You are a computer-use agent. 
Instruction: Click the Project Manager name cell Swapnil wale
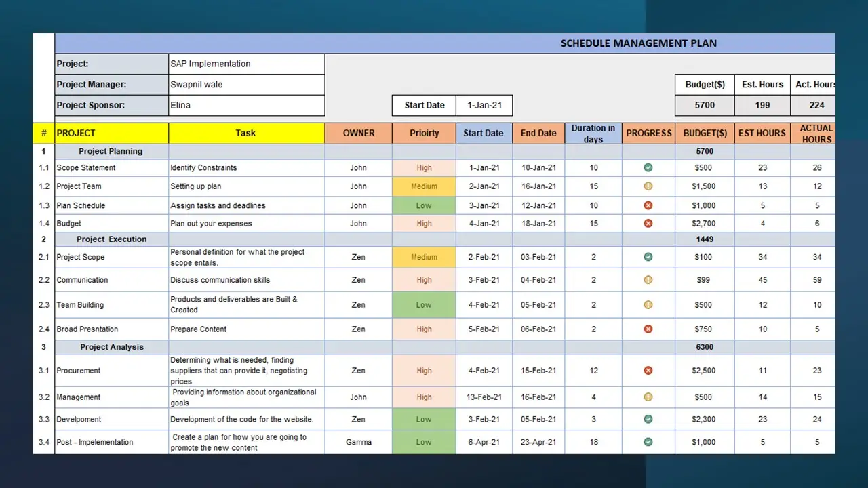coord(246,85)
